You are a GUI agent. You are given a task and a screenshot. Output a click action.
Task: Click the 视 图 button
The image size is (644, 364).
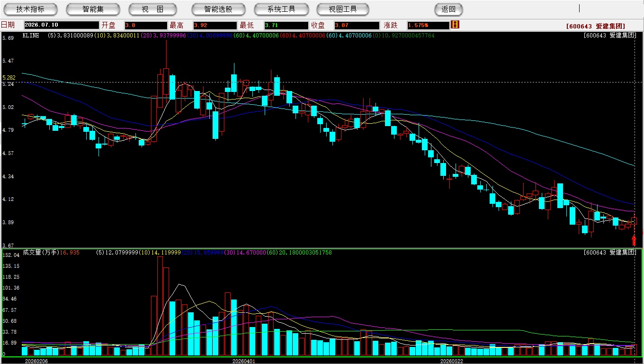[x=153, y=9]
